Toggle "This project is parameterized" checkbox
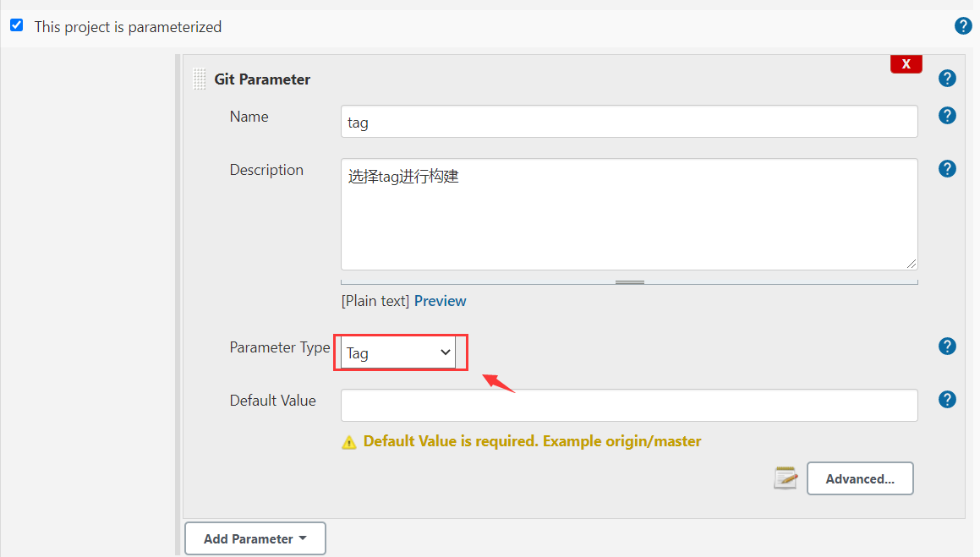This screenshot has height=557, width=980. click(x=16, y=25)
